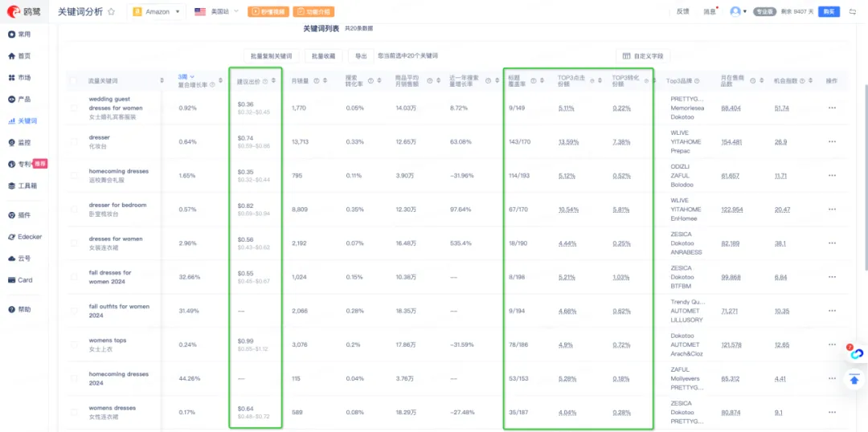
Task: Click the 专业版 badge in the top bar
Action: click(764, 11)
